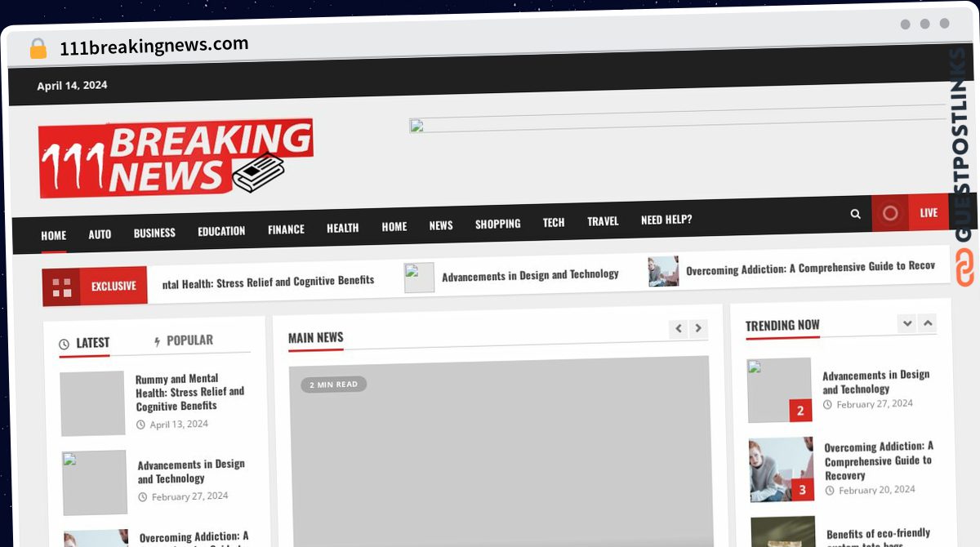The height and width of the screenshot is (547, 980).
Task: Click the April 13, 2024 date
Action: (x=179, y=425)
